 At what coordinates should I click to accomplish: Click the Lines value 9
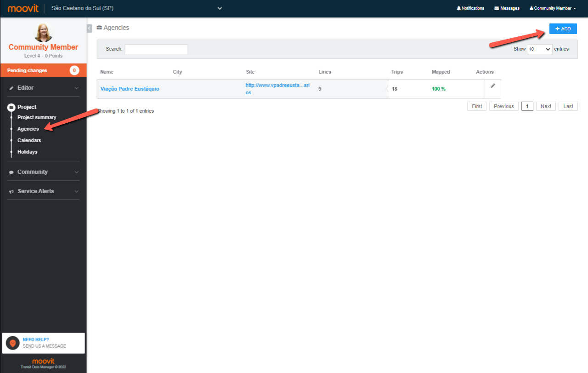click(x=320, y=89)
